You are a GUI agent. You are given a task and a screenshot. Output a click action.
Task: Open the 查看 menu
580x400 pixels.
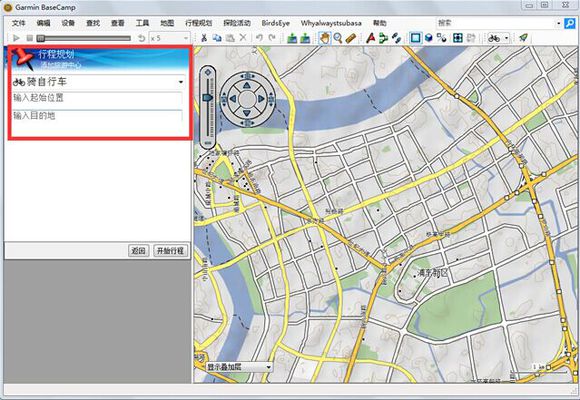tap(118, 23)
